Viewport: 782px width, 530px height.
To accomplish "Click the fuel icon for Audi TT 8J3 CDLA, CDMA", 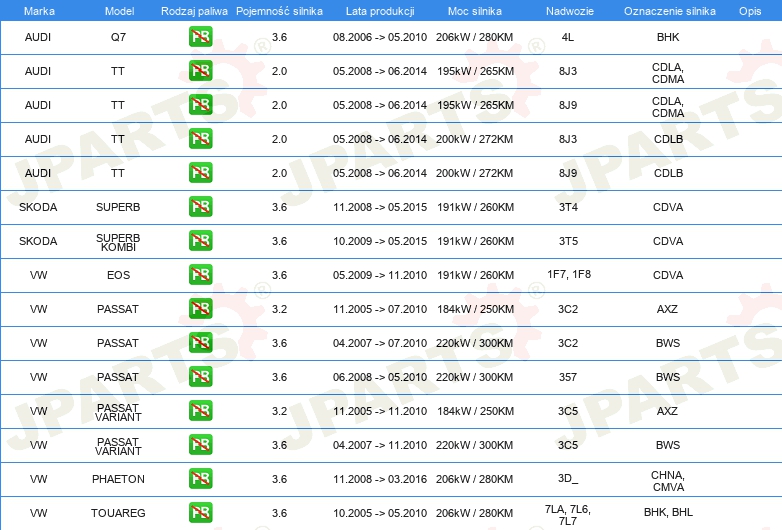I will [200, 71].
